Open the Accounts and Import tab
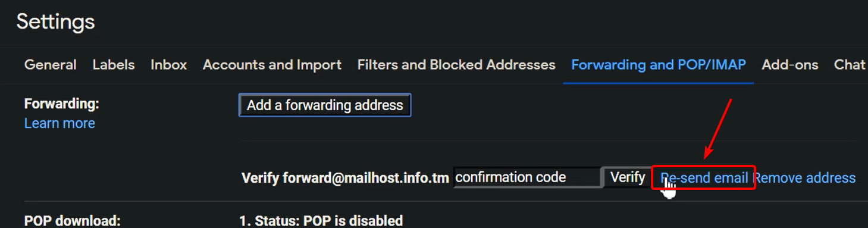Image resolution: width=868 pixels, height=228 pixels. [272, 65]
